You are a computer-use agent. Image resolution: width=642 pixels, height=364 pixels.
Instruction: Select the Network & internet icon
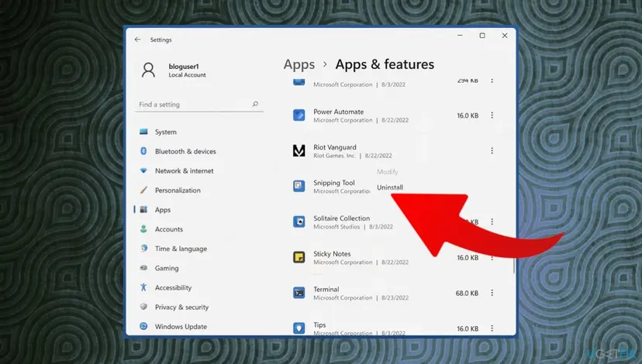(143, 170)
